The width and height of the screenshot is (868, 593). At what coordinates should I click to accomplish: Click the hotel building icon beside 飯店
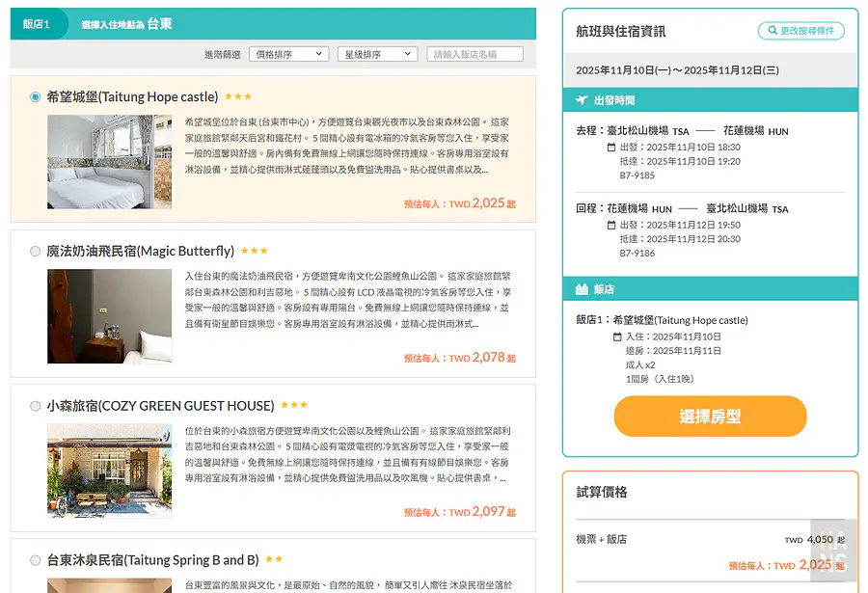click(x=582, y=289)
